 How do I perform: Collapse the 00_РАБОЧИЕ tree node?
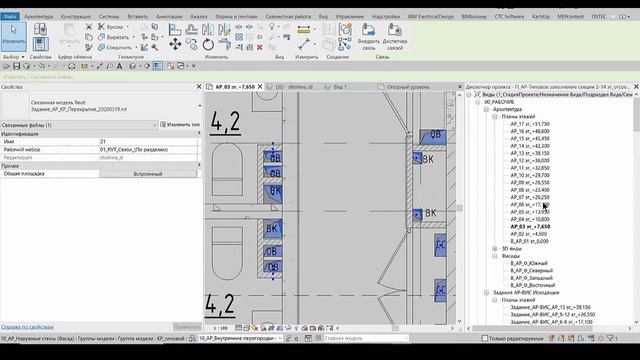478,102
